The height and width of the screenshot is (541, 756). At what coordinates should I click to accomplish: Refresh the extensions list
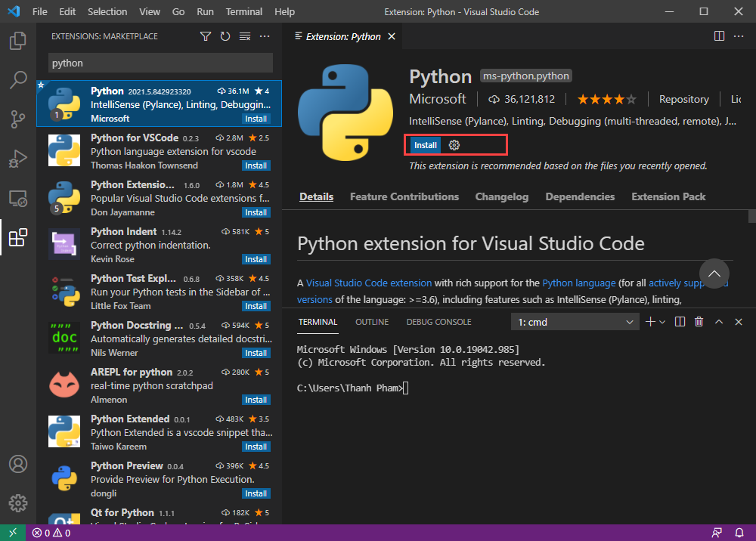[x=225, y=36]
